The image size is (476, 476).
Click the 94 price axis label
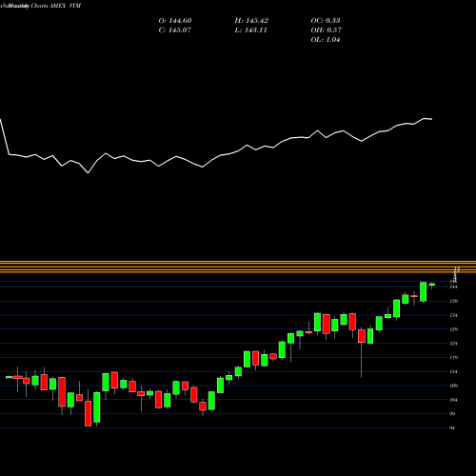(453, 428)
